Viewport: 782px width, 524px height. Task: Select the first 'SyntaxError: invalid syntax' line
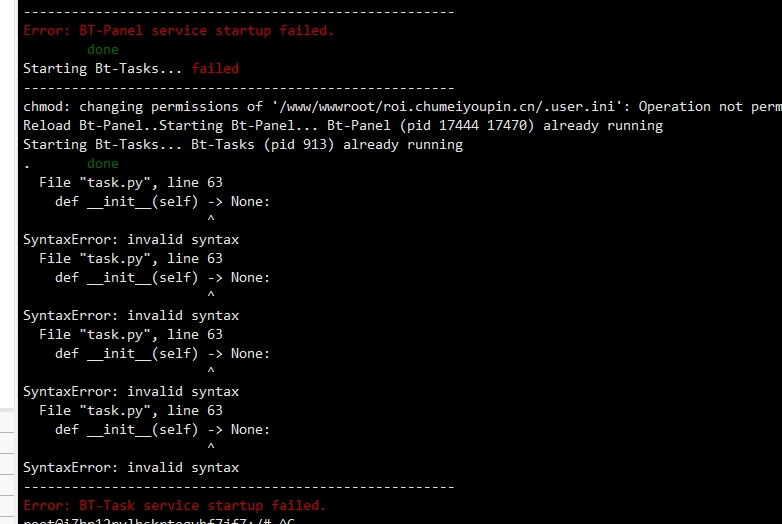coord(131,240)
